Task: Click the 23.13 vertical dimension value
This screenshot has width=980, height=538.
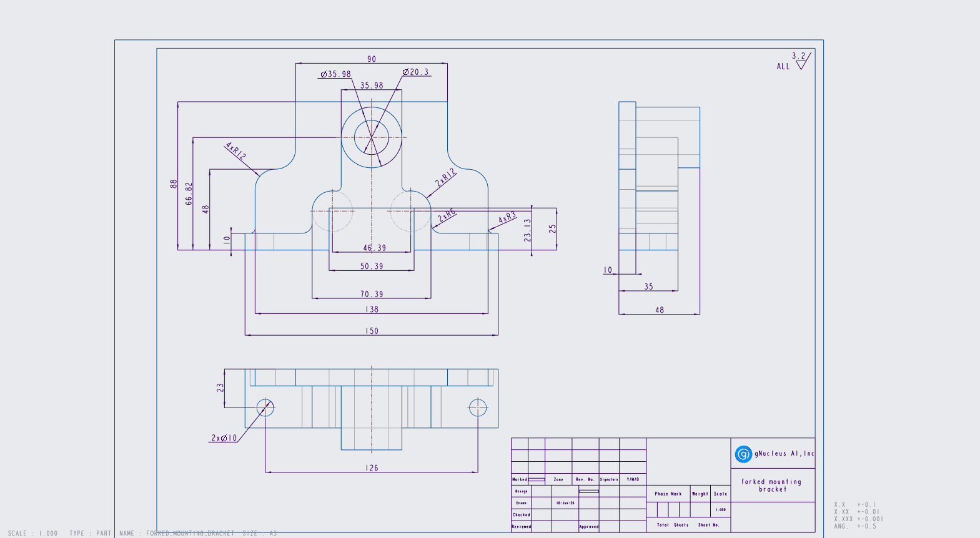Action: (528, 230)
